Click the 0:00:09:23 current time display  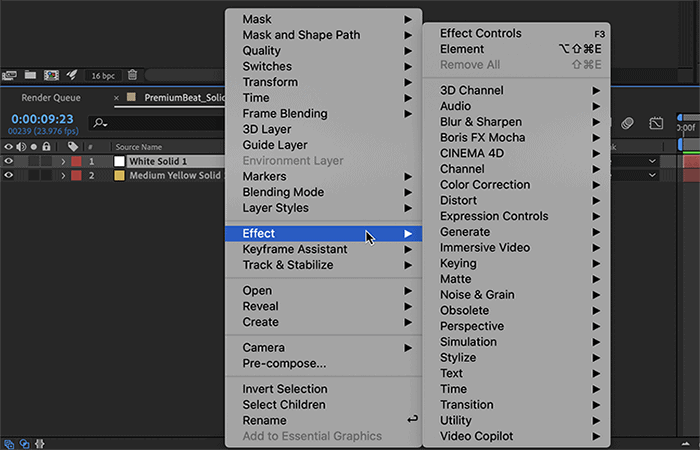(x=42, y=119)
